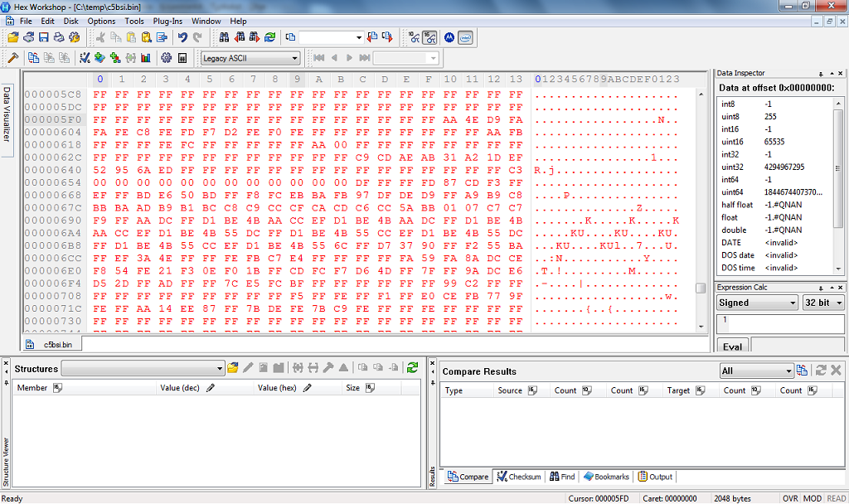Open the Plug-Ins menu

(x=168, y=21)
